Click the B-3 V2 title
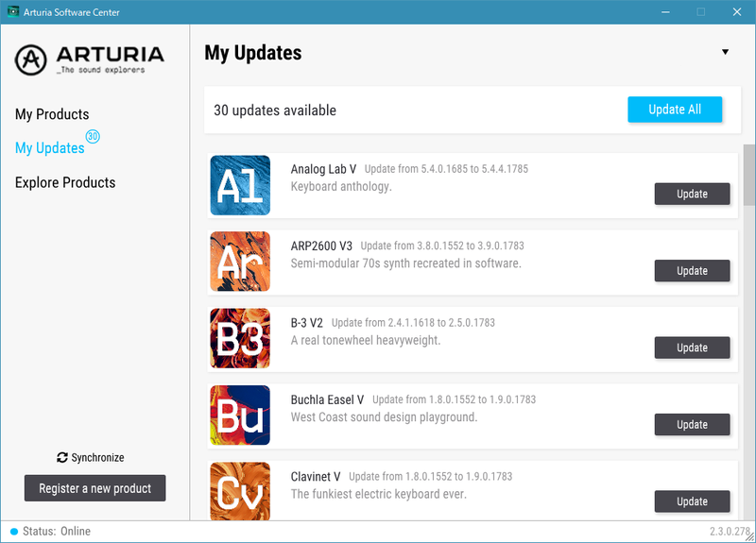The height and width of the screenshot is (543, 756). [306, 323]
